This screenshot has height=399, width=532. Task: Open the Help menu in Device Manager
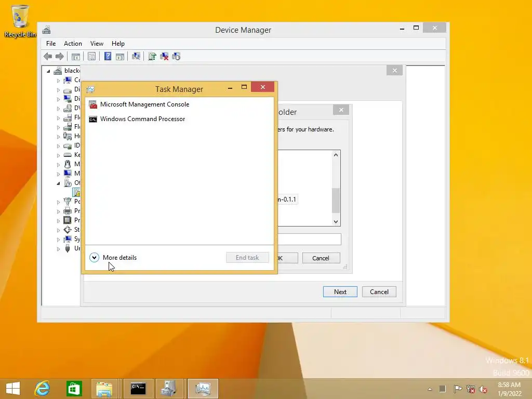118,44
